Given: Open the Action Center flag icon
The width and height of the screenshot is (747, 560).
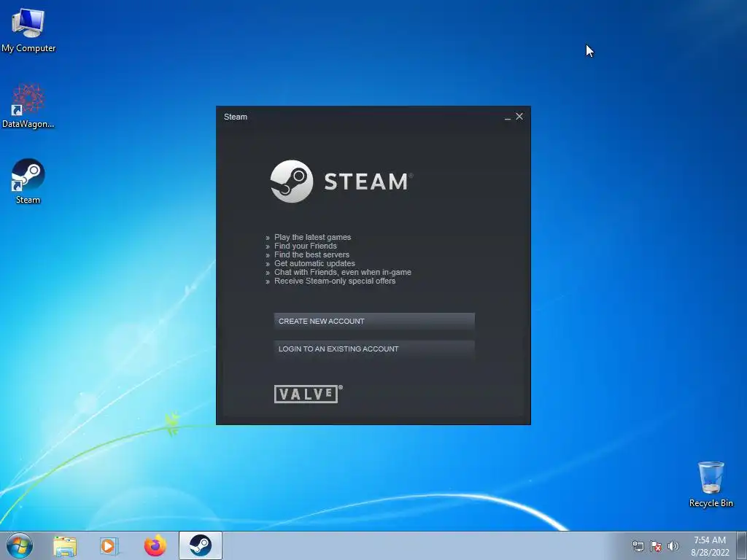Looking at the screenshot, I should pyautogui.click(x=656, y=546).
